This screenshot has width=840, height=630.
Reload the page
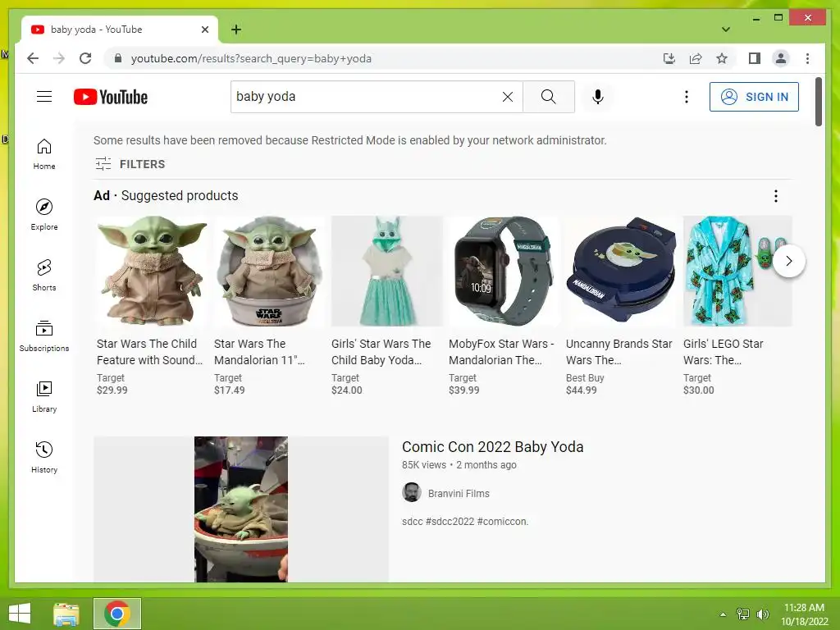click(85, 58)
